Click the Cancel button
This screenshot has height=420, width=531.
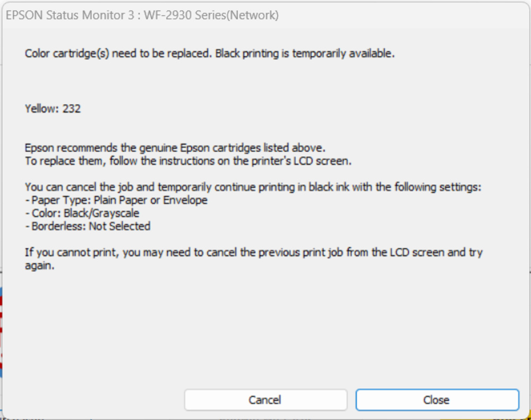[265, 400]
